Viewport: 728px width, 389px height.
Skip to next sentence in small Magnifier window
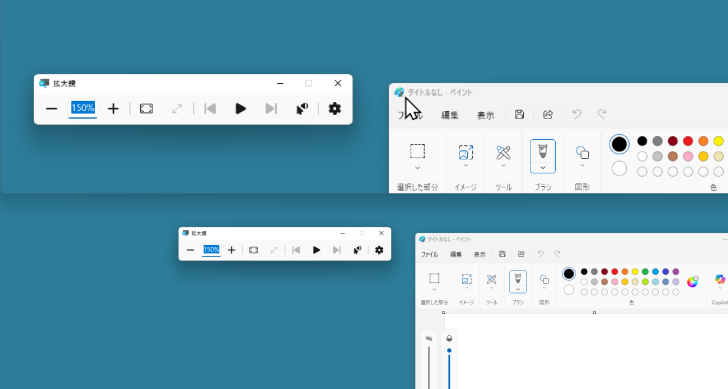click(337, 250)
